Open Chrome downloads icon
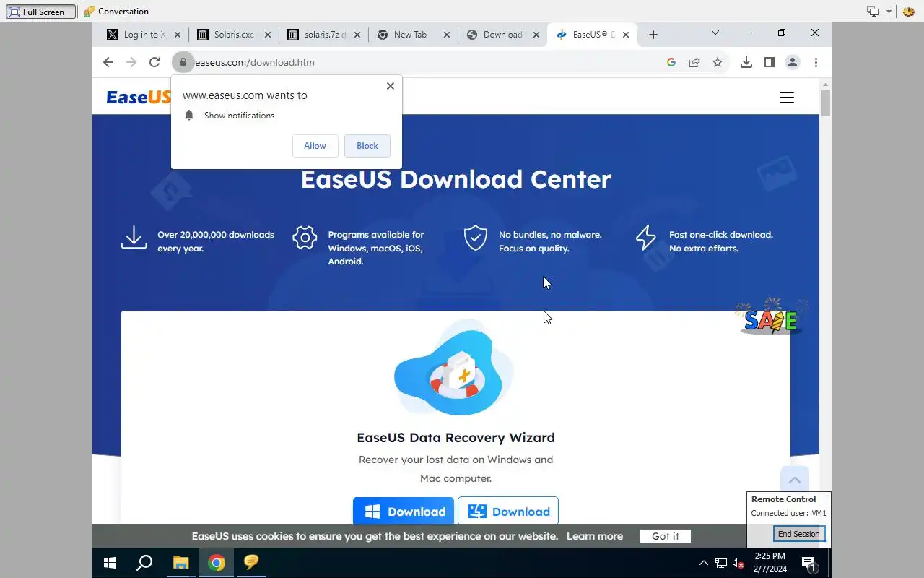This screenshot has height=578, width=924. [x=746, y=62]
